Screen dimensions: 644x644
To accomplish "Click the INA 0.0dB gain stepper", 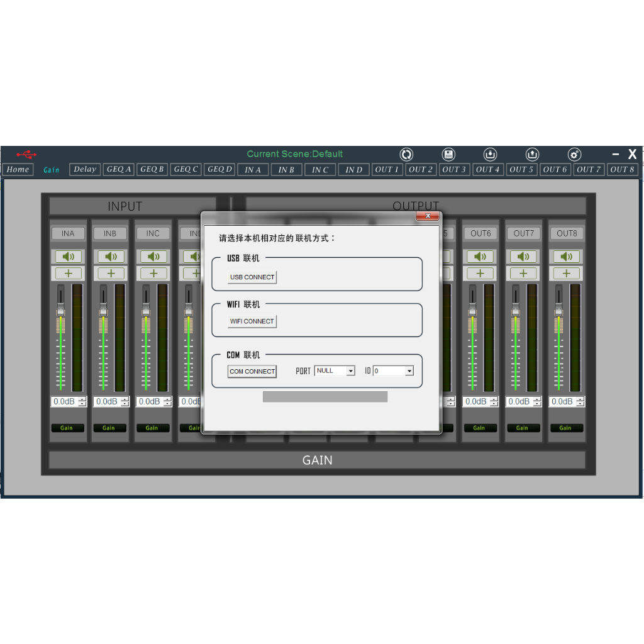I will pyautogui.click(x=82, y=402).
